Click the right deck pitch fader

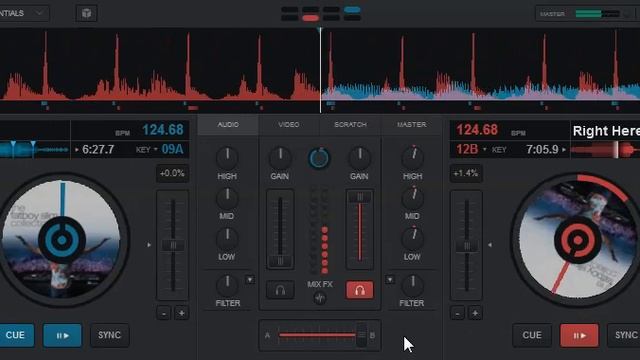pos(467,246)
